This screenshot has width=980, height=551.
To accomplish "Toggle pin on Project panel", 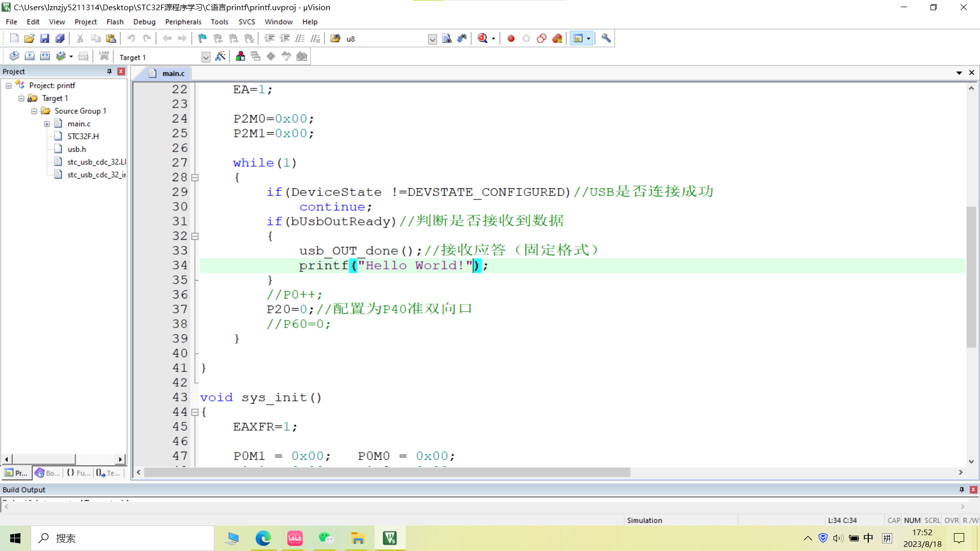I will (109, 71).
